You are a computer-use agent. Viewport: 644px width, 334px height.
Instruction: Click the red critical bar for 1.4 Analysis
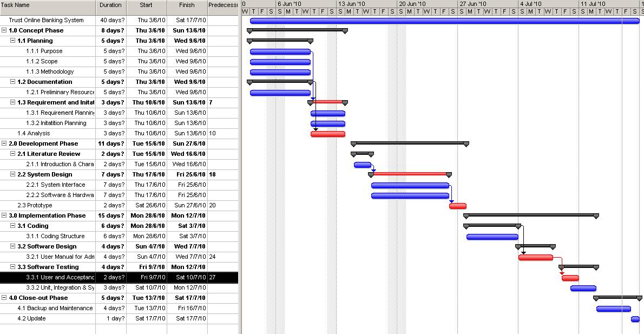tap(327, 133)
